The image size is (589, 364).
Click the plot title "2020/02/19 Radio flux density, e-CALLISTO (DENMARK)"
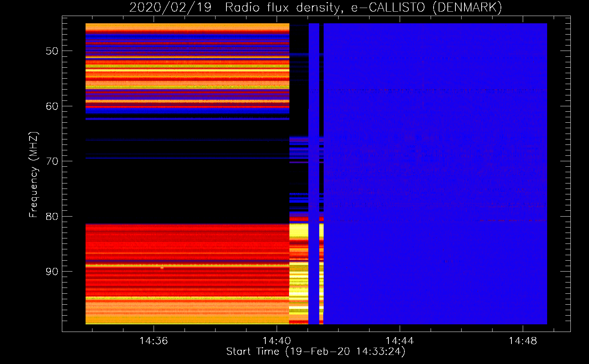pyautogui.click(x=316, y=7)
